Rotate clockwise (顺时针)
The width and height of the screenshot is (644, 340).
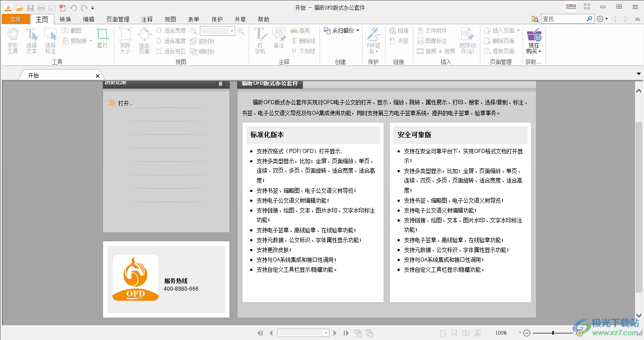pos(202,52)
